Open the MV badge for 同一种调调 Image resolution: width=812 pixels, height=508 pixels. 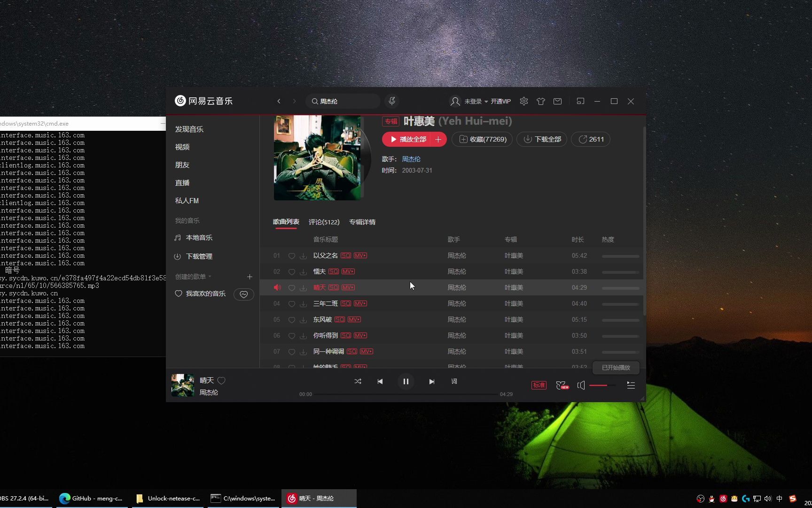point(367,351)
